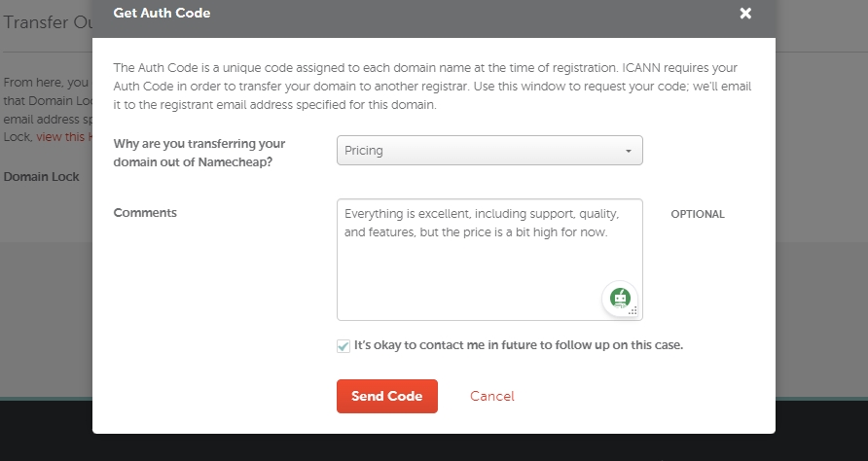The width and height of the screenshot is (868, 461).
Task: Click the small arrow beside Pricing
Action: point(629,152)
